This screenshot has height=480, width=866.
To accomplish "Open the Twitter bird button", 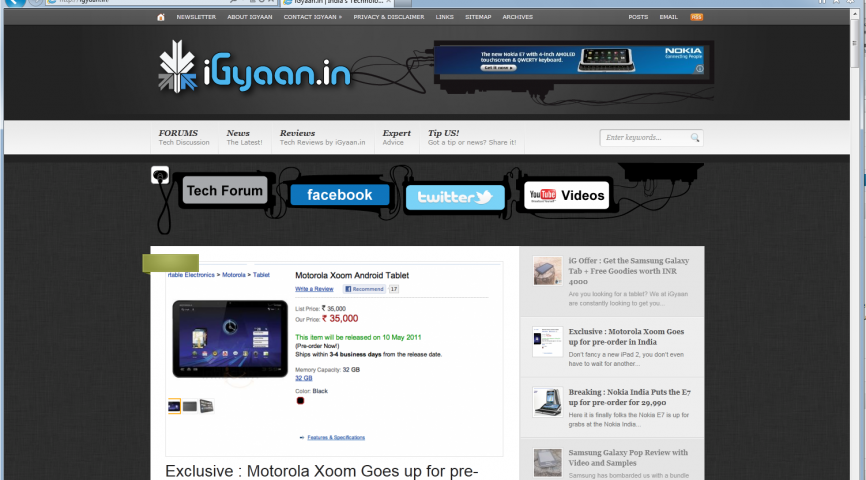I will [454, 197].
